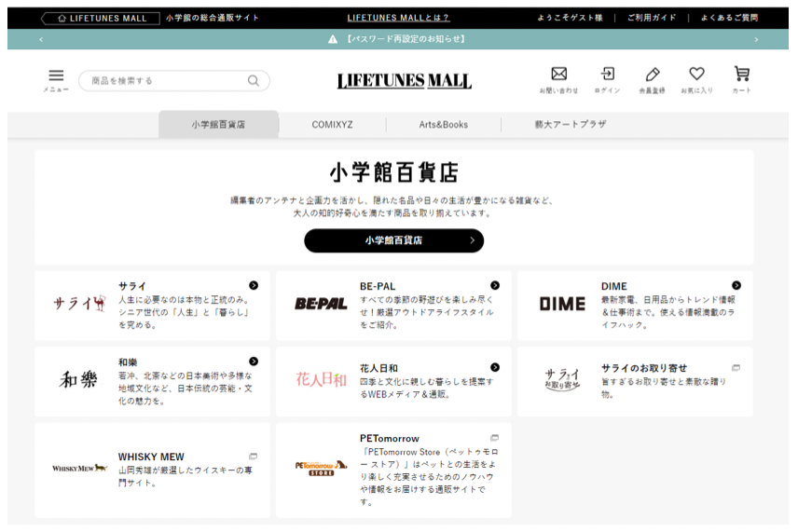This screenshot has height=532, width=798.
Task: Open the ご利用ガイド link
Action: [652, 18]
